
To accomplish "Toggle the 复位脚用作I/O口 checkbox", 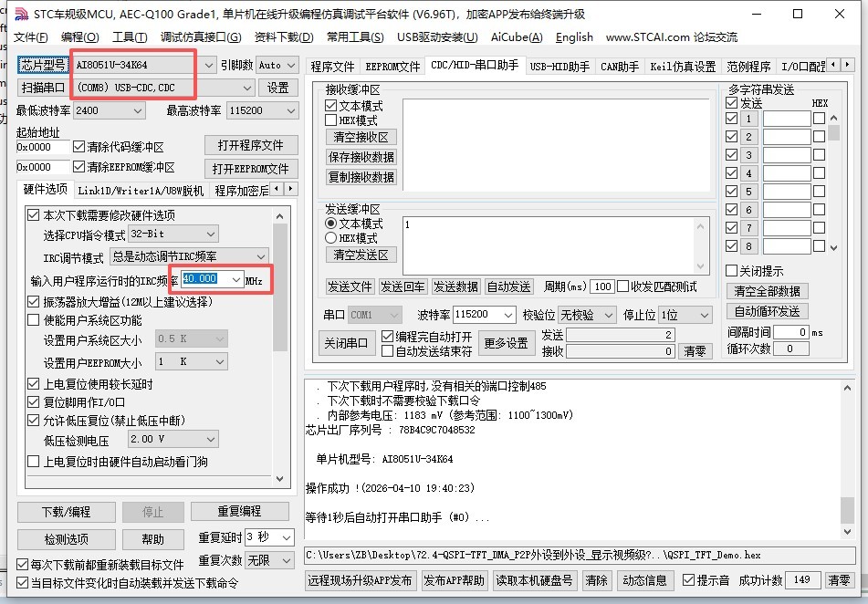I will (34, 401).
